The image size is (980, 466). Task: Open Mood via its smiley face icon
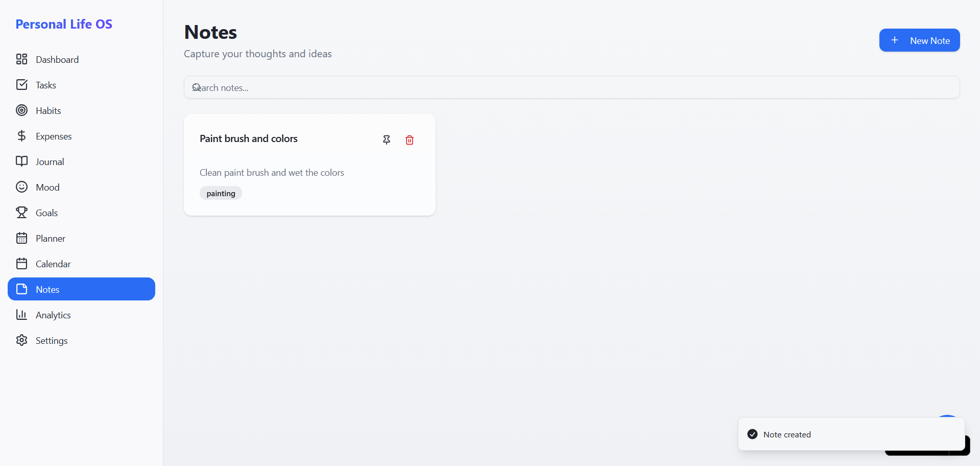[x=21, y=187]
